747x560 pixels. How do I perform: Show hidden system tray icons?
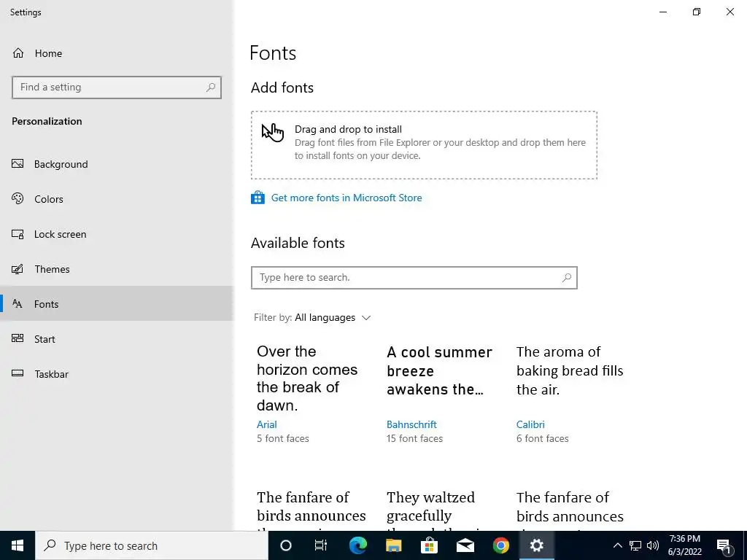[617, 545]
